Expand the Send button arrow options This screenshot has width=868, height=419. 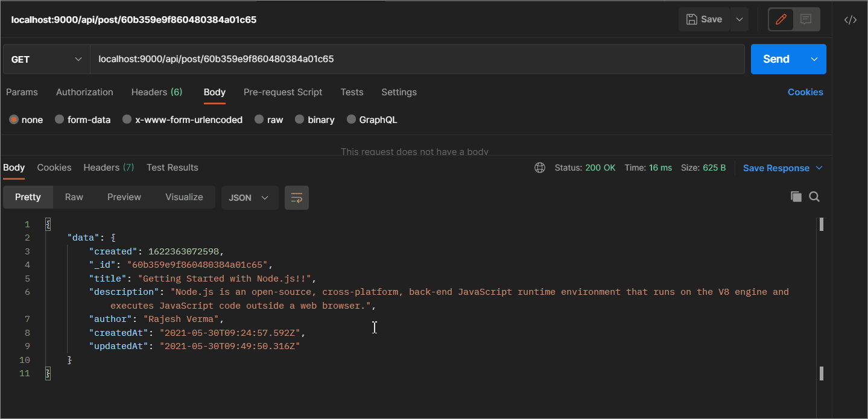[814, 59]
